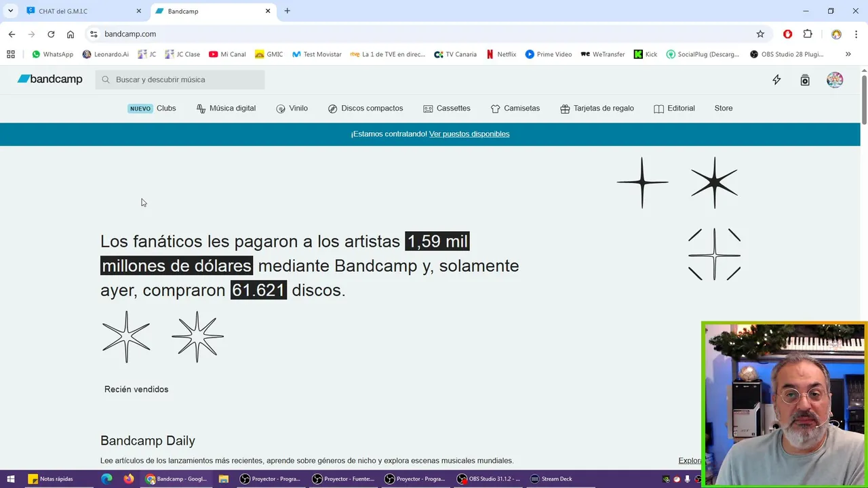This screenshot has width=868, height=488.
Task: Open the Netflix bookmark
Action: pyautogui.click(x=501, y=54)
